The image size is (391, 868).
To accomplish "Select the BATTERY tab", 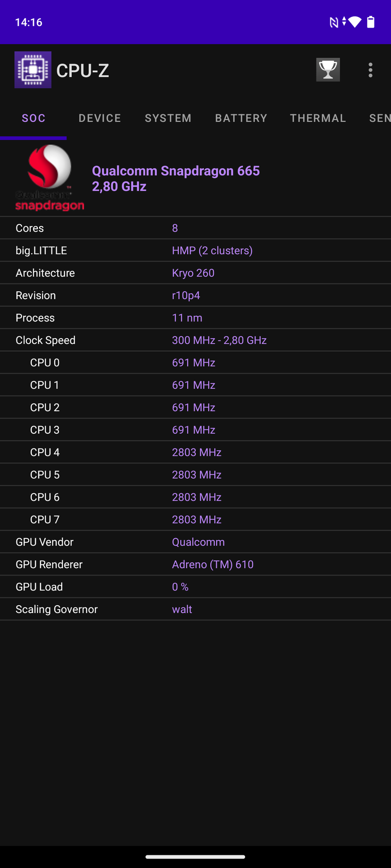I will (x=241, y=118).
